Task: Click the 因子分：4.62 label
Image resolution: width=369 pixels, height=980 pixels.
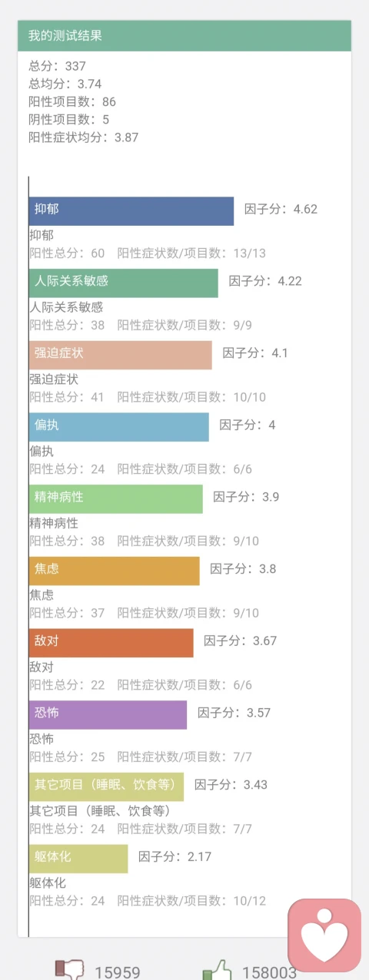Action: pos(281,209)
